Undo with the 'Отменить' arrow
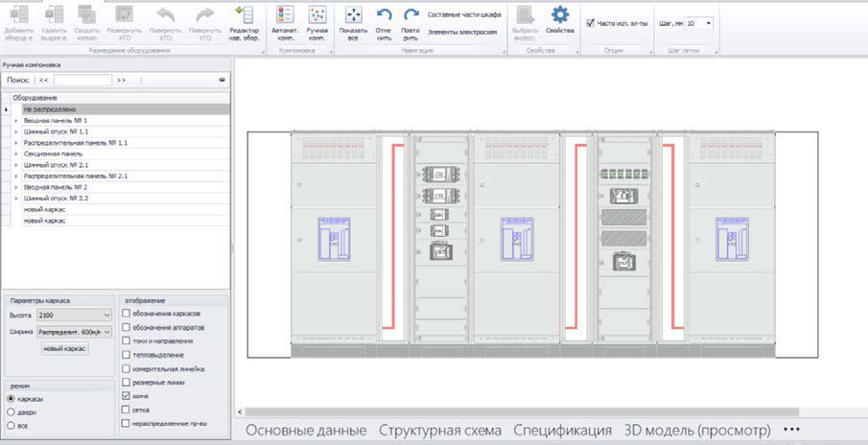The height and width of the screenshot is (445, 868). coord(384,20)
